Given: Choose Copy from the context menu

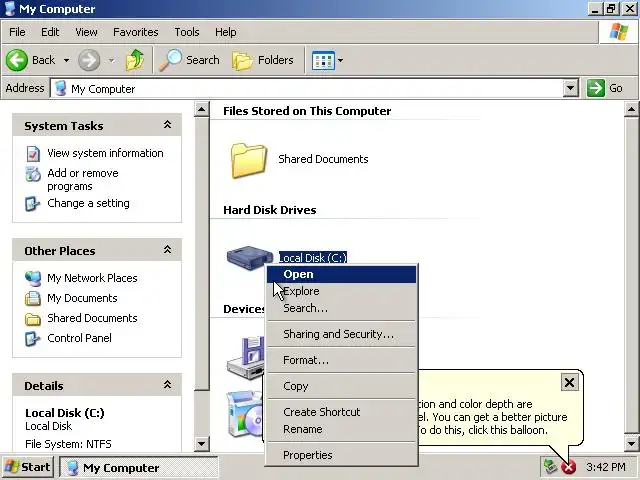Looking at the screenshot, I should [x=341, y=386].
